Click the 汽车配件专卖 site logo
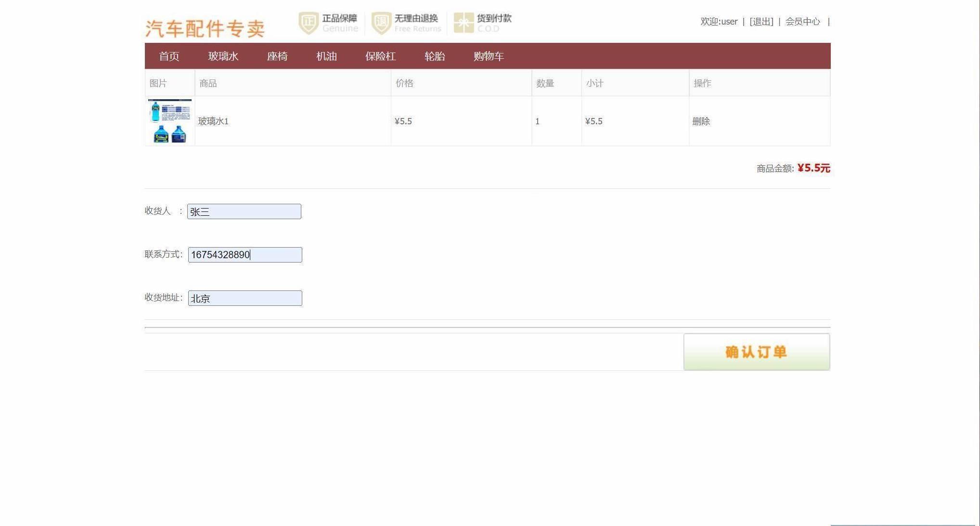The height and width of the screenshot is (526, 980). tap(205, 28)
